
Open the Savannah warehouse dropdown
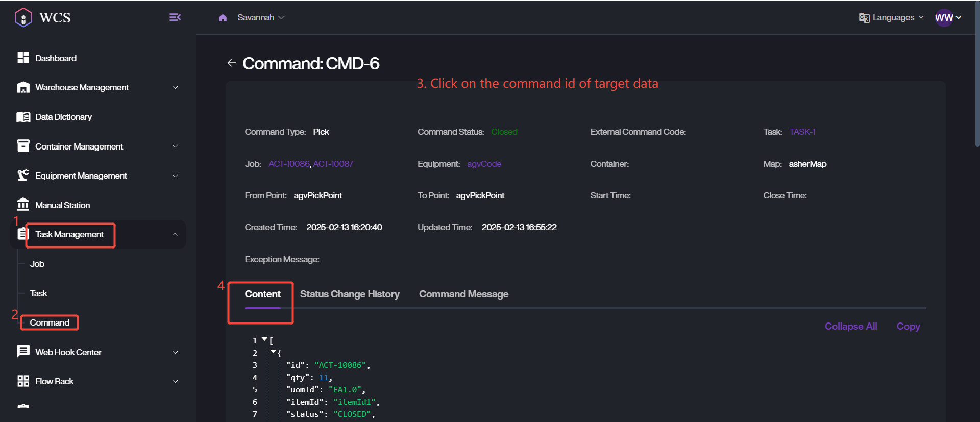point(261,18)
